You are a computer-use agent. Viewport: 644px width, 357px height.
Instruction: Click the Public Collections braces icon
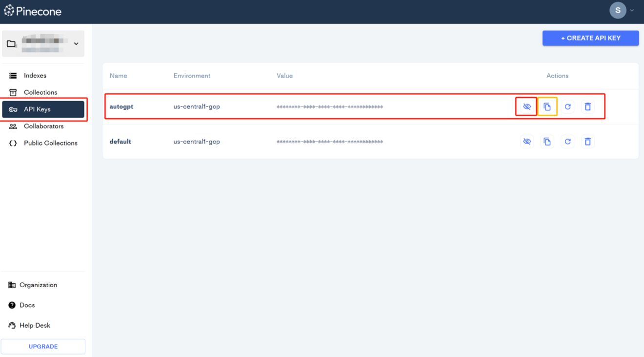[13, 143]
